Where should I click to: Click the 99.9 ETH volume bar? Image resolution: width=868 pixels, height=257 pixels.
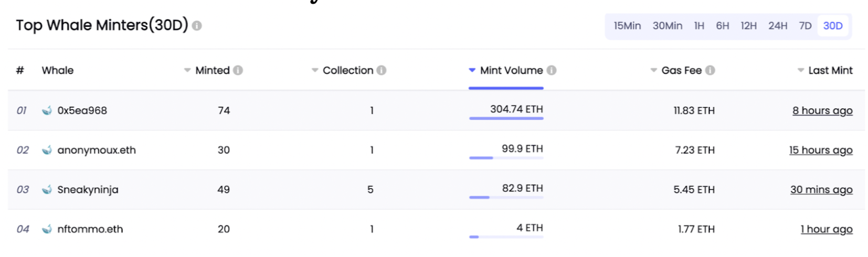pyautogui.click(x=506, y=158)
